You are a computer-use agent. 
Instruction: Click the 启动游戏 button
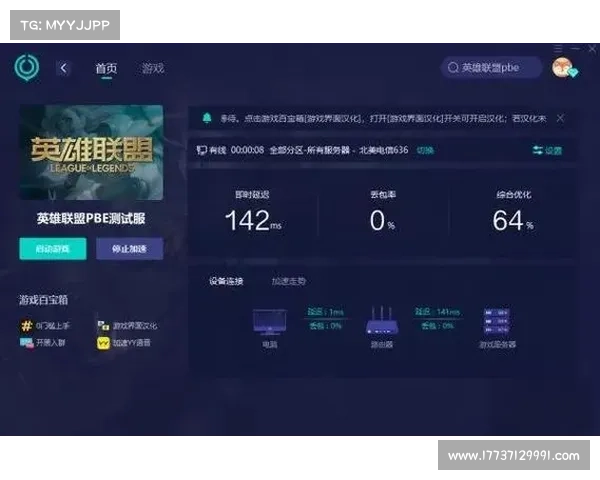(52, 249)
